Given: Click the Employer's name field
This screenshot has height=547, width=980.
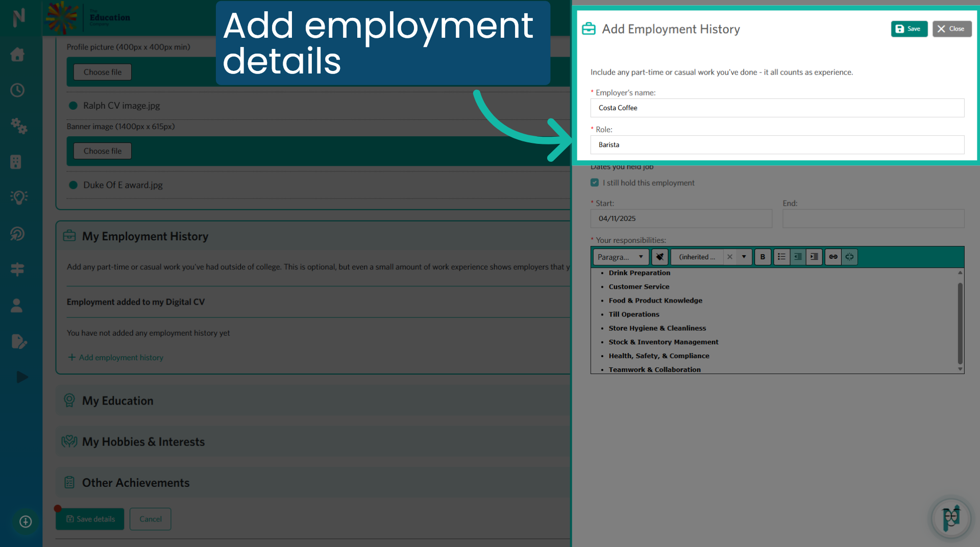Looking at the screenshot, I should click(777, 108).
